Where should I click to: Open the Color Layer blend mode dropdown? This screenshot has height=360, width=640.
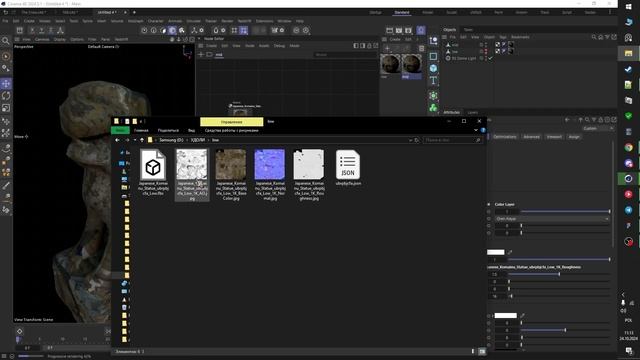pos(552,219)
